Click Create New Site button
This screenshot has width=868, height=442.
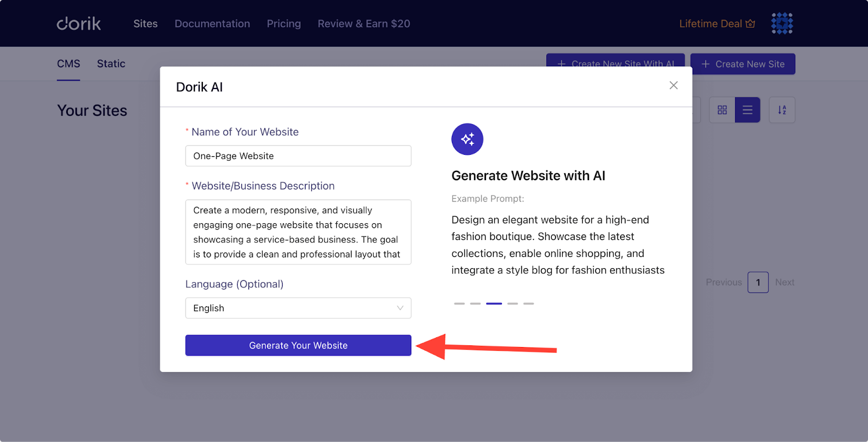[743, 64]
